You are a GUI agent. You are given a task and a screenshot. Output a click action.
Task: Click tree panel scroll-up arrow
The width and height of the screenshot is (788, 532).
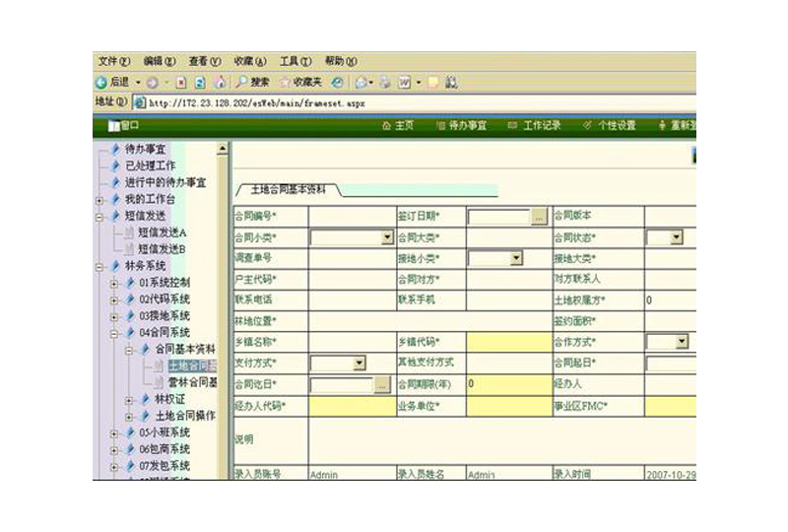223,149
